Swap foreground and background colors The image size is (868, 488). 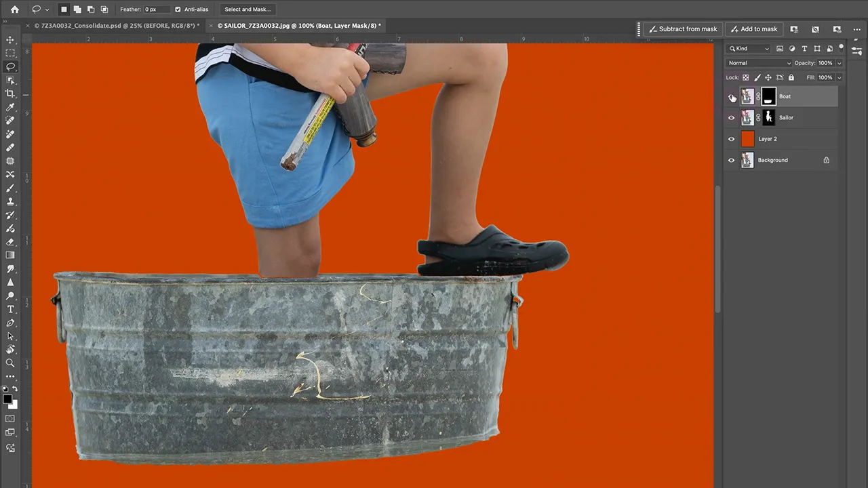coord(15,389)
